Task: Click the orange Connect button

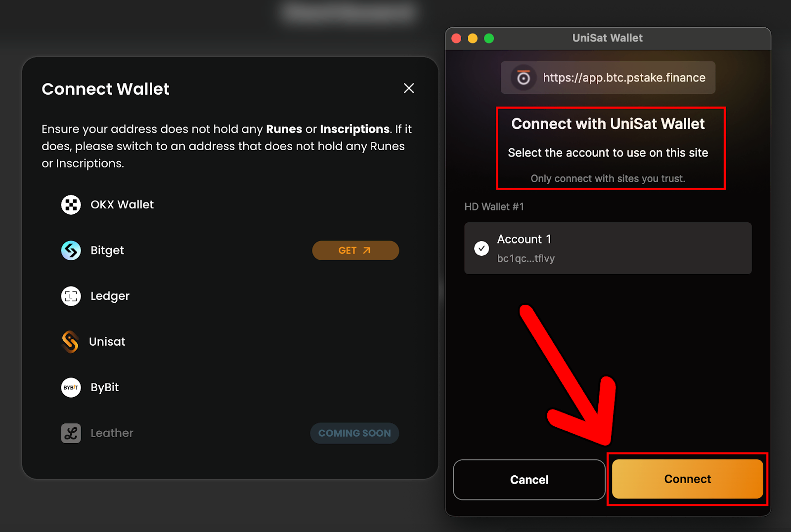Action: [x=687, y=479]
